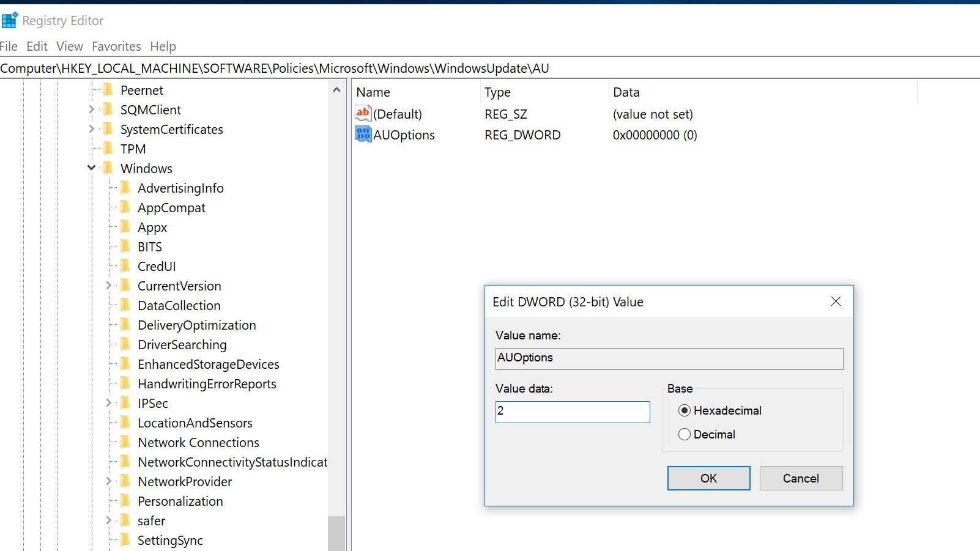
Task: Click the (Default) string value icon
Action: [x=363, y=114]
